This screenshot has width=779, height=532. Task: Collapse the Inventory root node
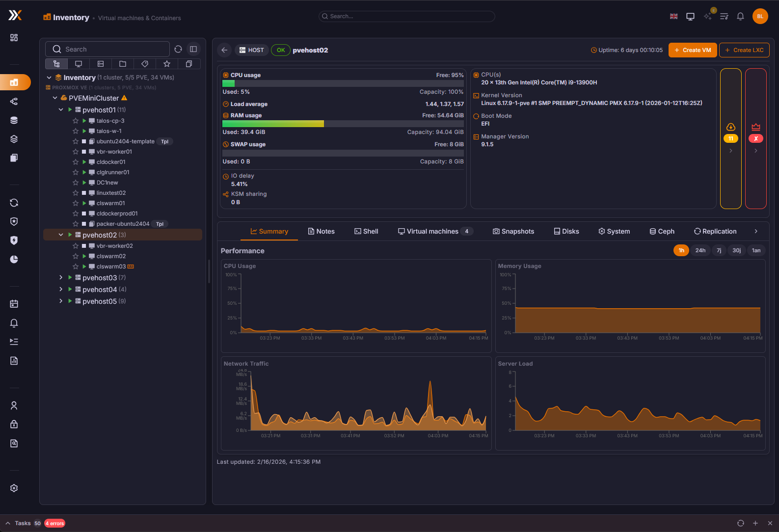pyautogui.click(x=49, y=78)
